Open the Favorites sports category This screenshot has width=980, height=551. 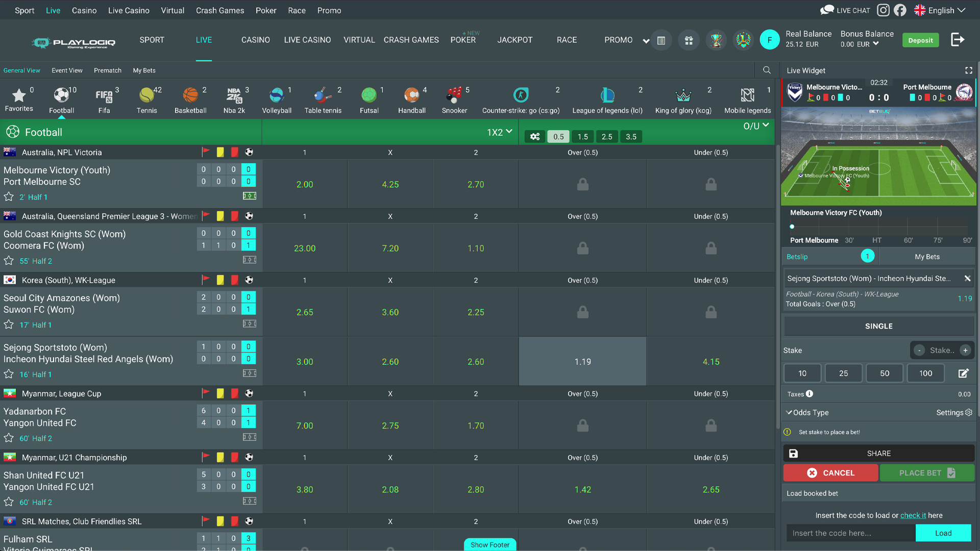click(x=19, y=99)
